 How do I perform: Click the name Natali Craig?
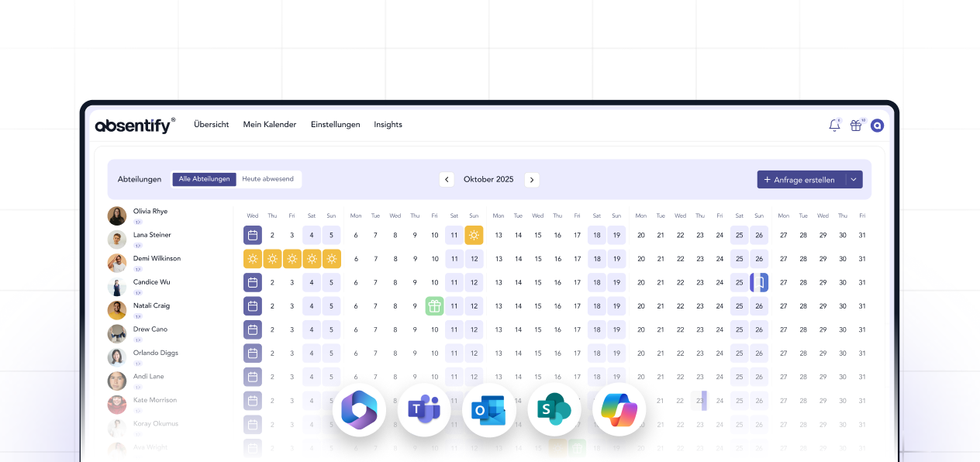coord(151,306)
